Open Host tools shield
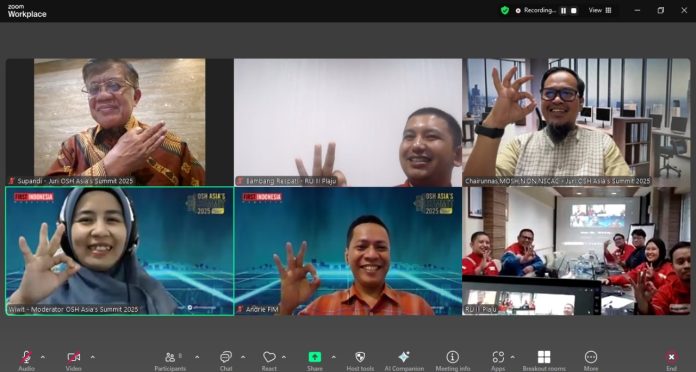 tap(360, 360)
